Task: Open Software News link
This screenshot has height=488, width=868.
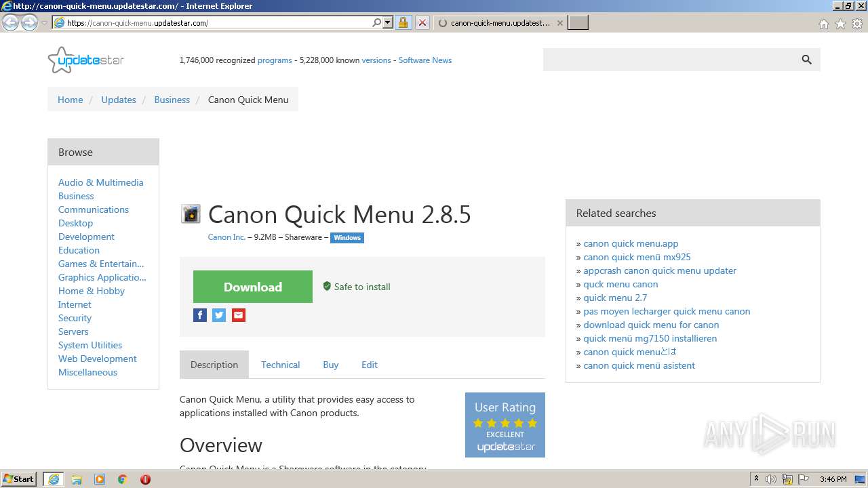Action: point(425,60)
